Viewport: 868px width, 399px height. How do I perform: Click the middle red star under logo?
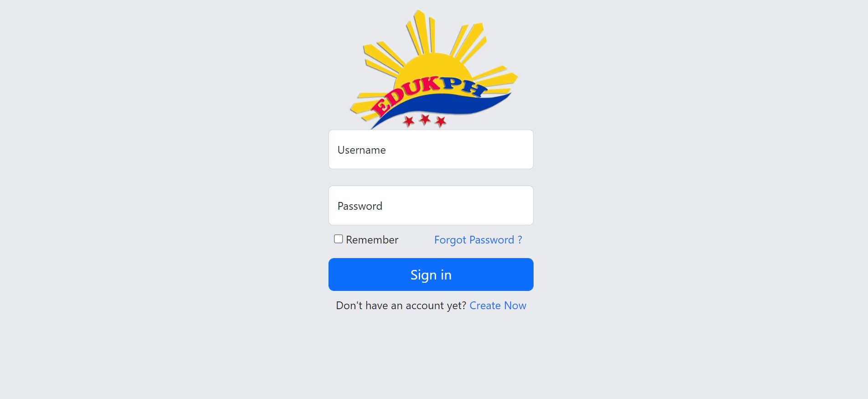pos(425,119)
